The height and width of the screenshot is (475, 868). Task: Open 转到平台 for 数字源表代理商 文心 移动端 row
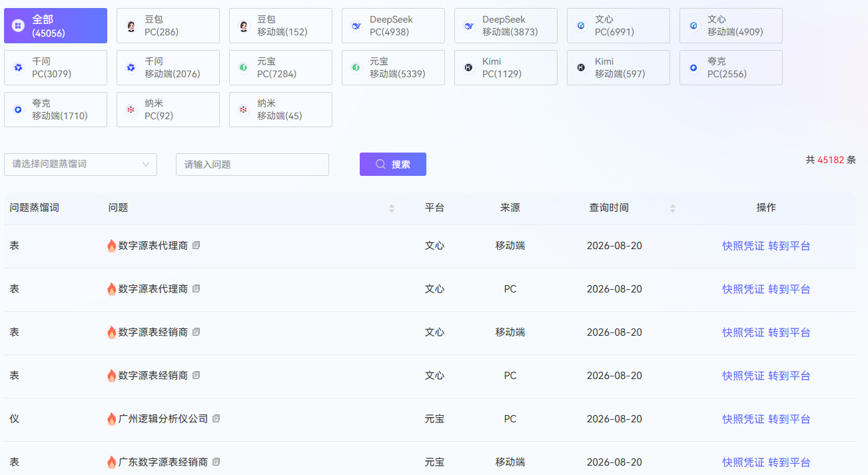coord(789,246)
